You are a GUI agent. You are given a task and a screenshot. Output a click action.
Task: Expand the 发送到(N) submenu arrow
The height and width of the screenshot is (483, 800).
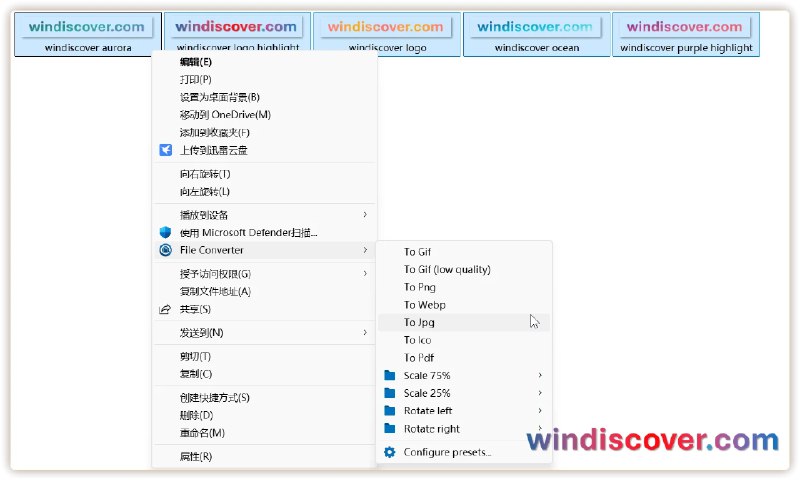pyautogui.click(x=365, y=333)
